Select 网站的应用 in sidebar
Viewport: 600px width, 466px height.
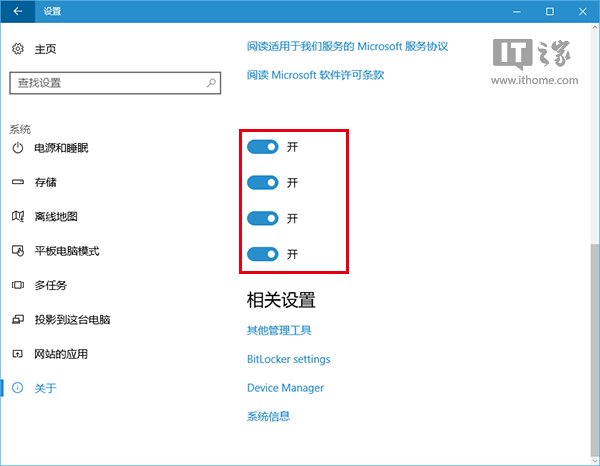(61, 354)
